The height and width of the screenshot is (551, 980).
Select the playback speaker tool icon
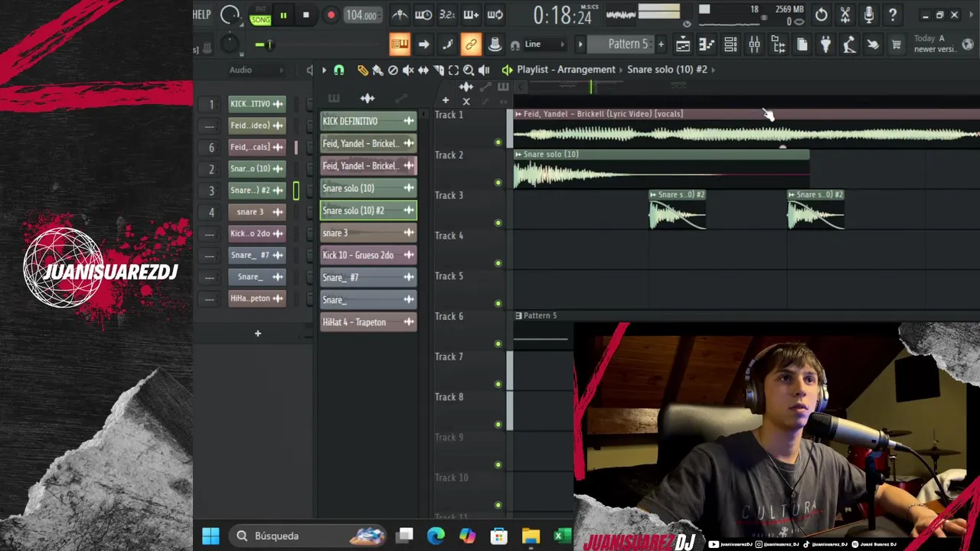484,70
